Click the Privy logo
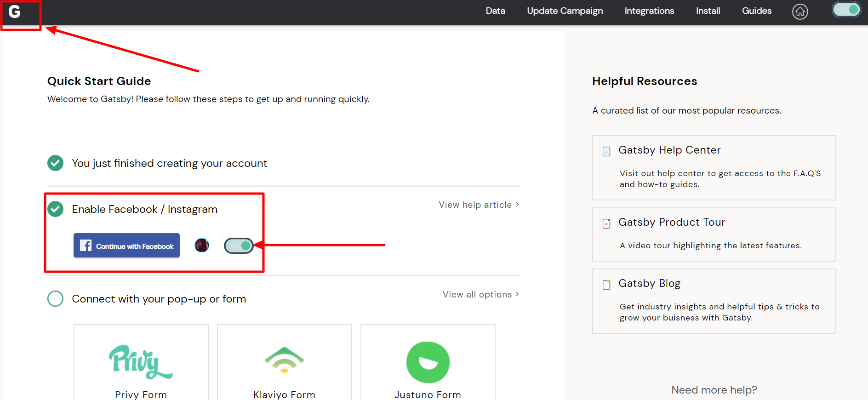 pyautogui.click(x=141, y=362)
